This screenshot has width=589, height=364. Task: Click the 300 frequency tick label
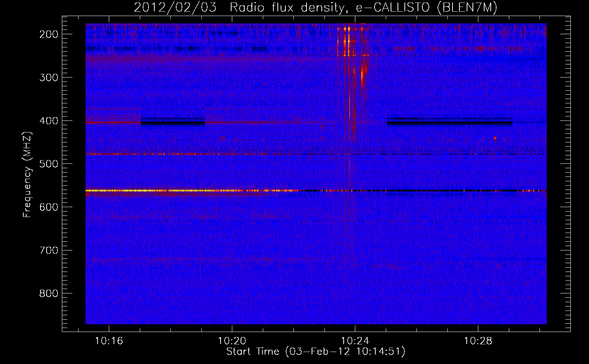[49, 78]
